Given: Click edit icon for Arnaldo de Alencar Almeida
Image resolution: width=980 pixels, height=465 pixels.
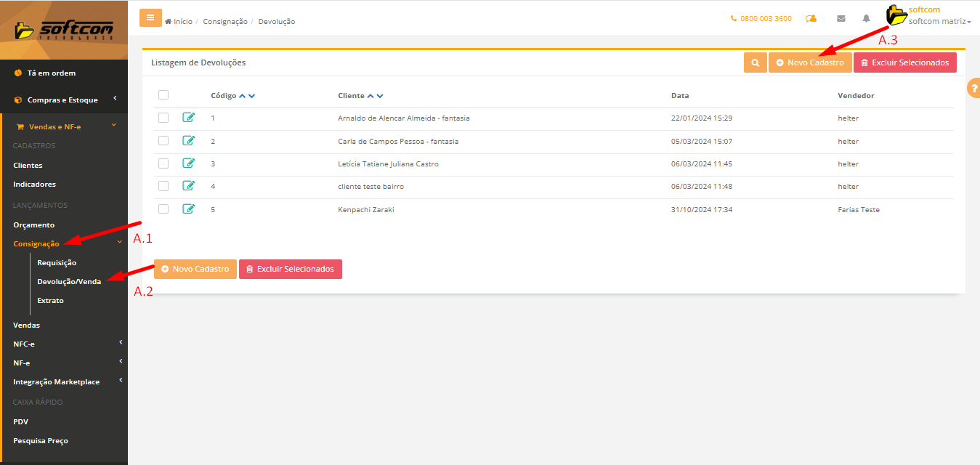Looking at the screenshot, I should click(189, 118).
